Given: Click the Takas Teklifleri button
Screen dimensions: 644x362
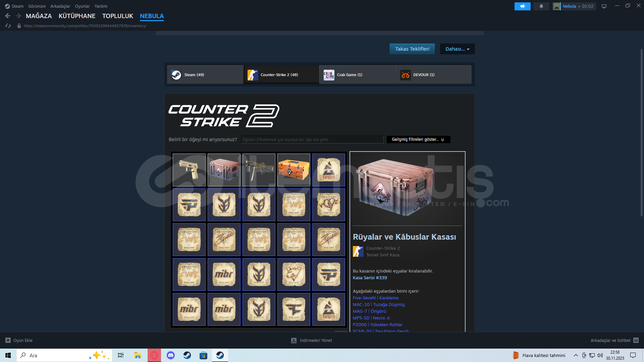Looking at the screenshot, I should [x=412, y=49].
